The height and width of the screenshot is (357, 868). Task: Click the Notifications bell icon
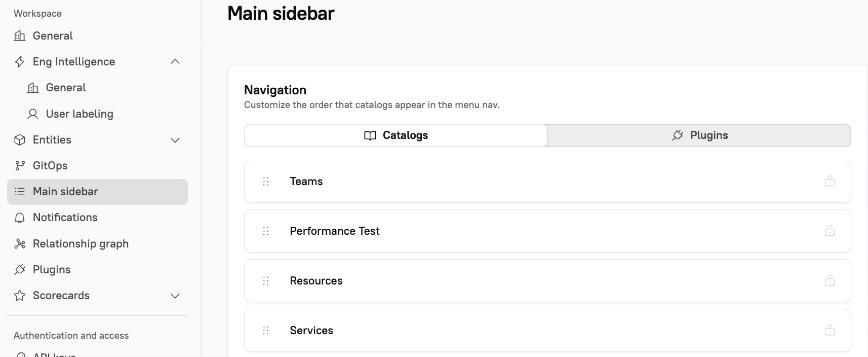pos(20,218)
